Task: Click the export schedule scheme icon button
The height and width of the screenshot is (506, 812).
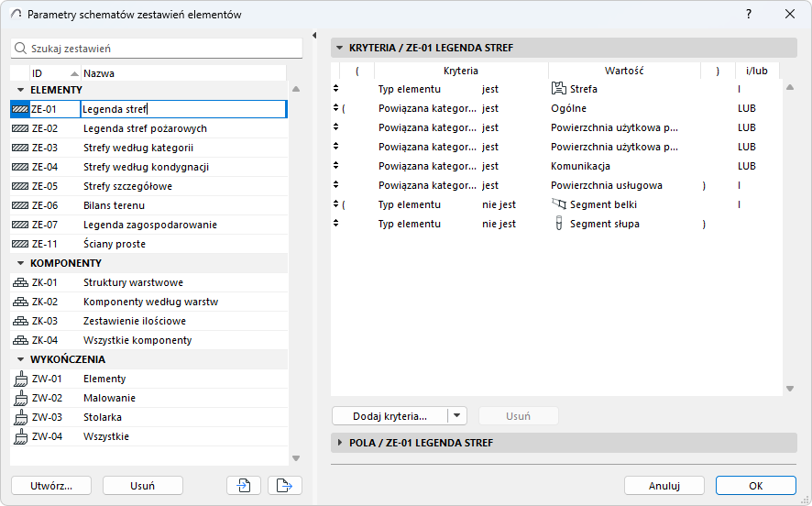Action: point(285,486)
